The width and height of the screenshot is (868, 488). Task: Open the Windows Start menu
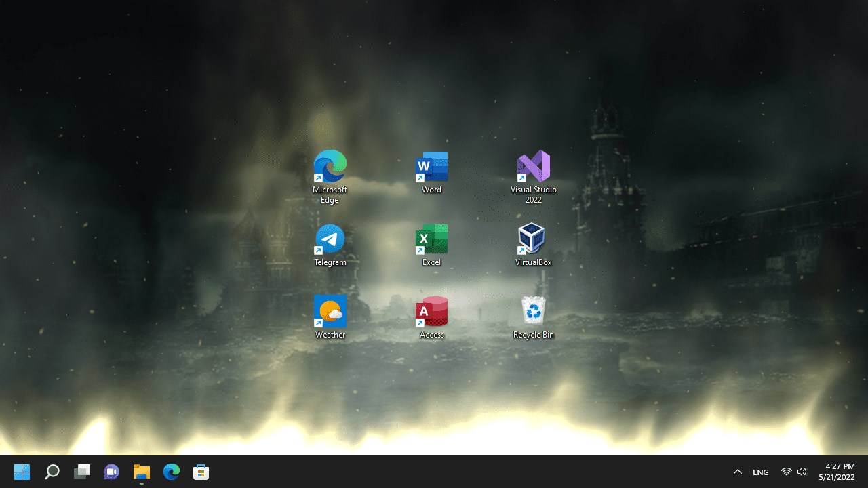coord(22,472)
